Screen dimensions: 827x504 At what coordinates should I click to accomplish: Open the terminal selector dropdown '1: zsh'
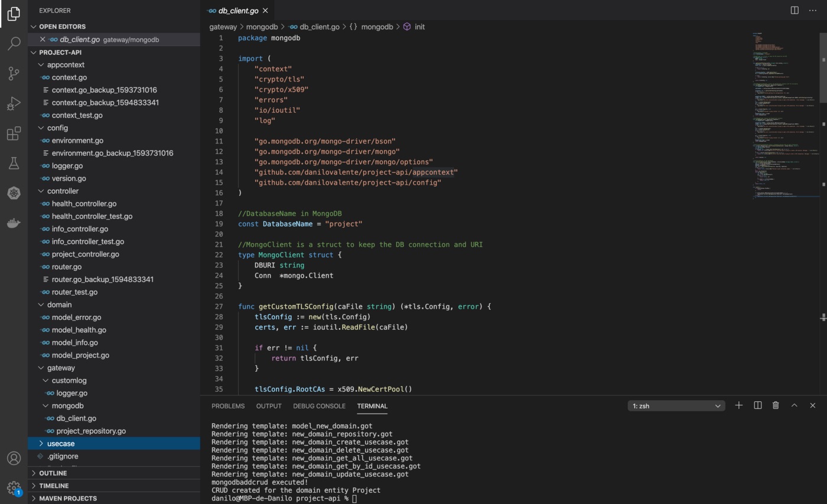click(x=676, y=406)
